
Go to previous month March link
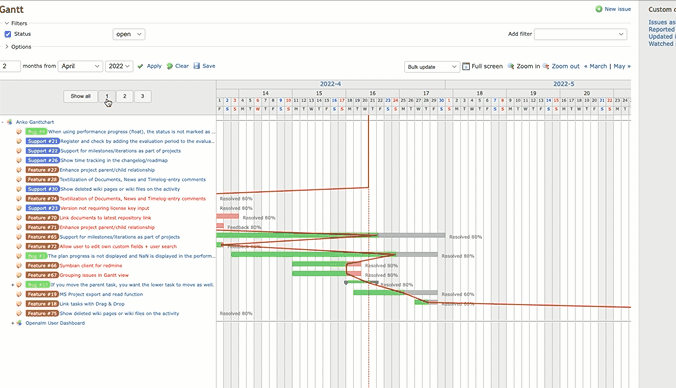(595, 66)
